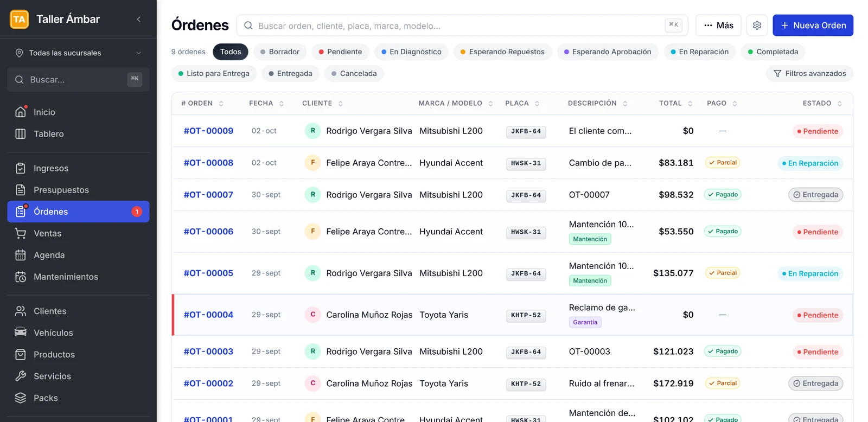Click the Mantenimientos calendar-clock icon
This screenshot has height=422, width=868.
(21, 277)
